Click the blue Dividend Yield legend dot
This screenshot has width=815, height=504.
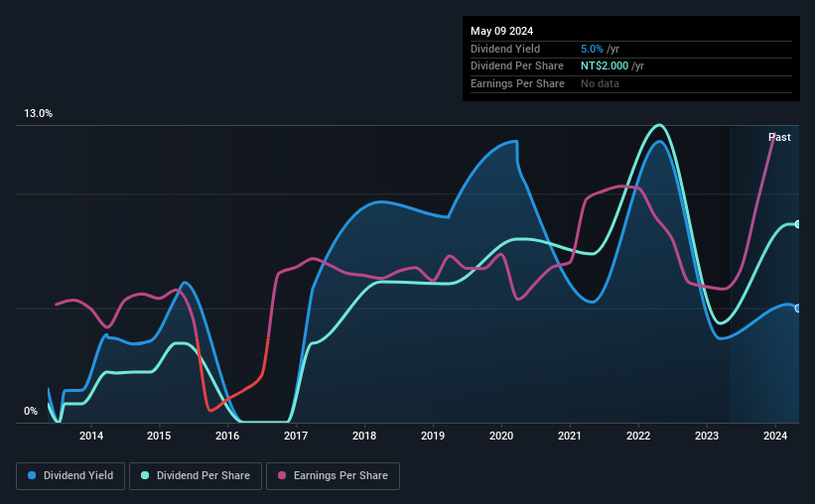32,475
